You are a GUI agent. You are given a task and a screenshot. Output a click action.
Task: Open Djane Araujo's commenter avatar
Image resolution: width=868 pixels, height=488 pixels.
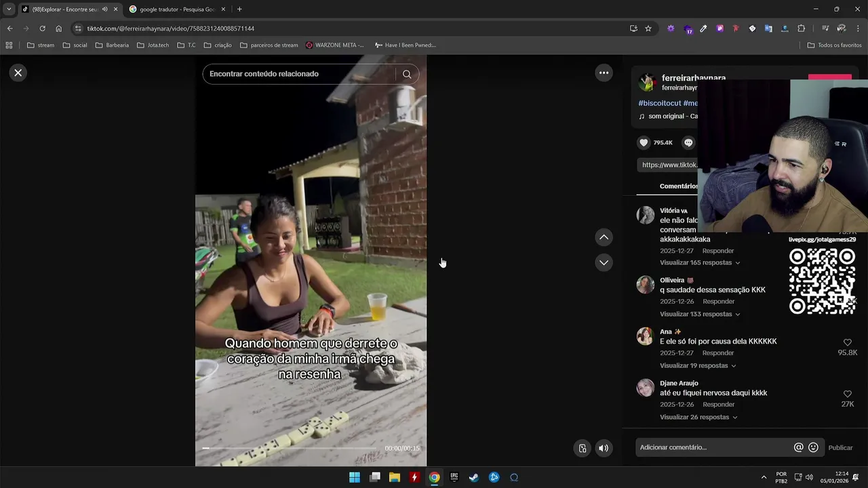(x=645, y=387)
